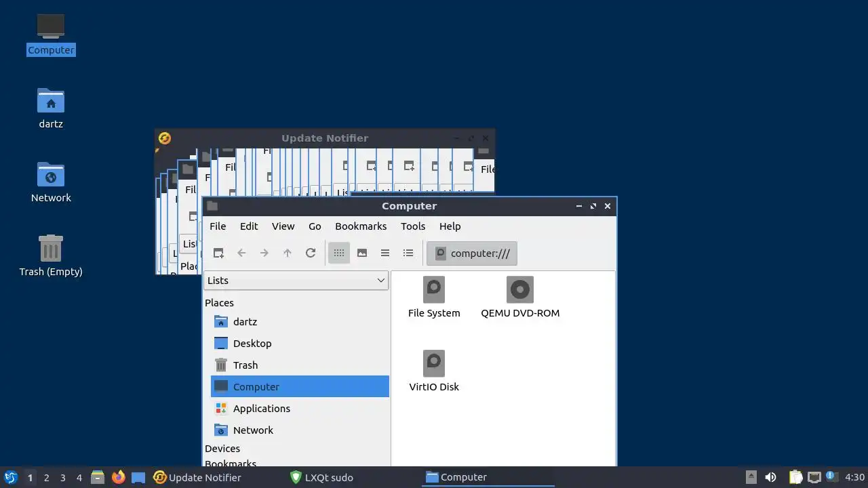Select the VirtIO Disk drive icon
This screenshot has height=488, width=868.
pos(434,371)
